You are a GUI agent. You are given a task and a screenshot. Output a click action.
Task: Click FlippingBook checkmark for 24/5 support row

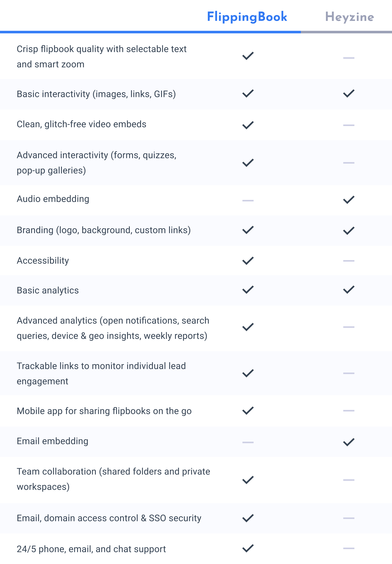[x=248, y=548]
